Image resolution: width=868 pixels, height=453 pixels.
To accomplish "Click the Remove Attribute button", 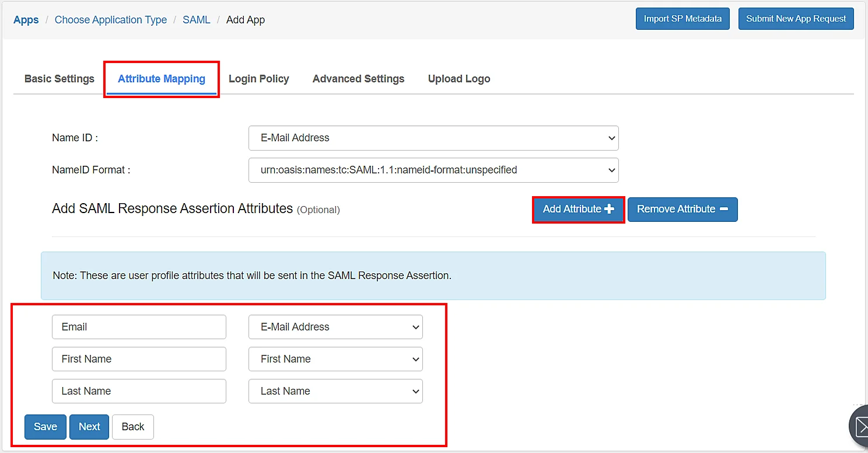I will 682,209.
